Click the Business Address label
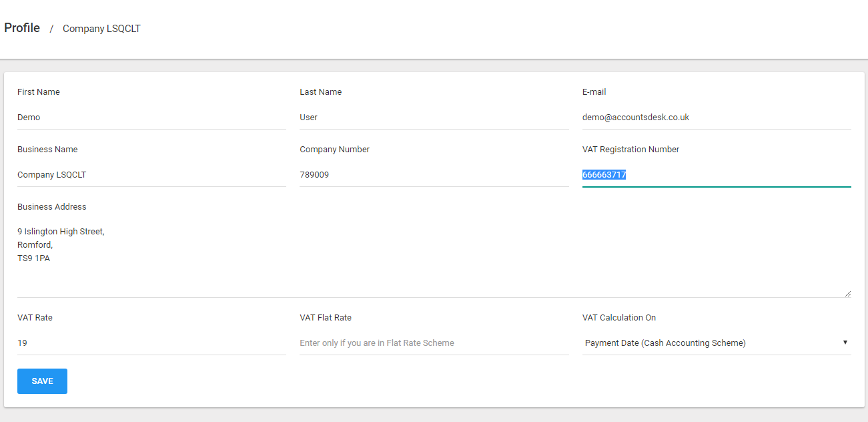Viewport: 868px width, 422px height. [x=52, y=207]
